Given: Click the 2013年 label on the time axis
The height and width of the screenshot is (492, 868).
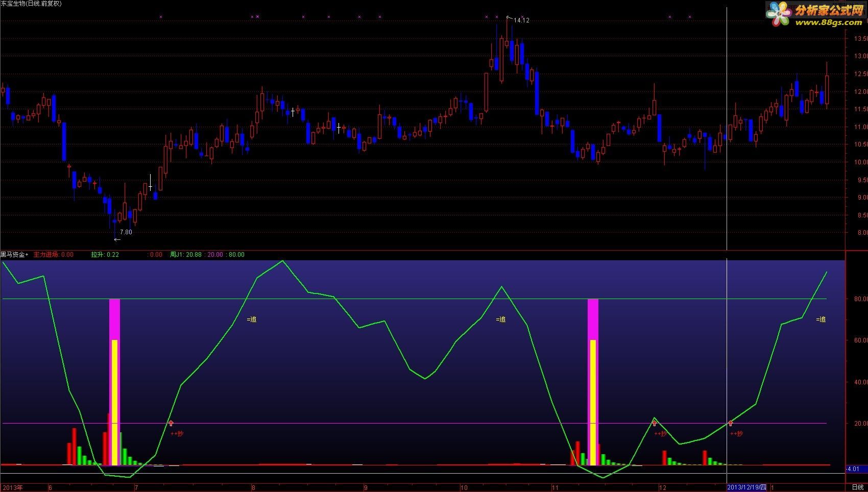Looking at the screenshot, I should tap(12, 487).
